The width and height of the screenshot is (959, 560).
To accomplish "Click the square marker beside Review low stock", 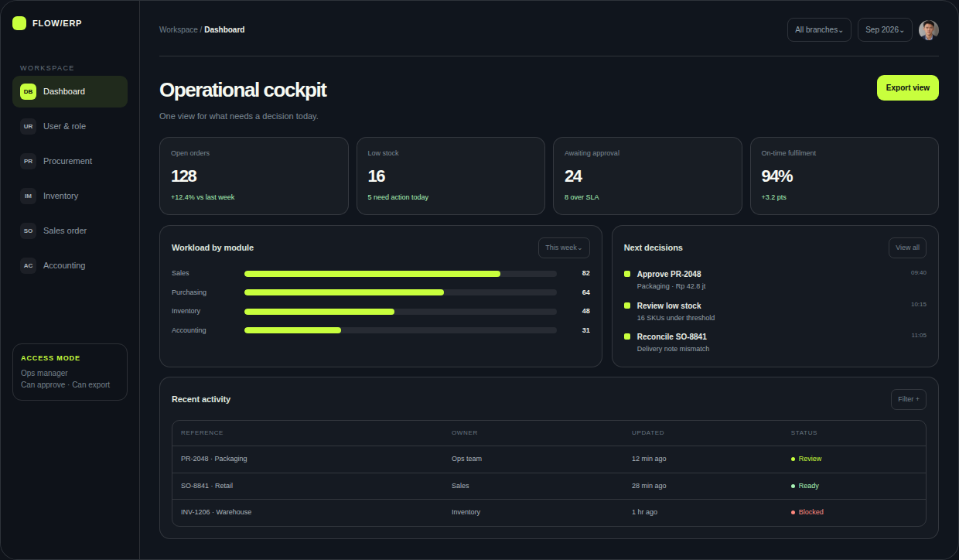I will (x=627, y=306).
